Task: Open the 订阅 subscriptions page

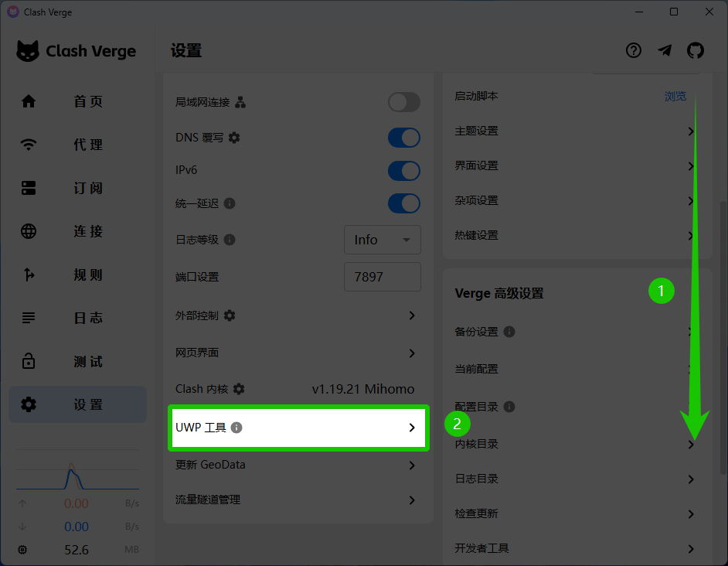Action: click(x=77, y=188)
